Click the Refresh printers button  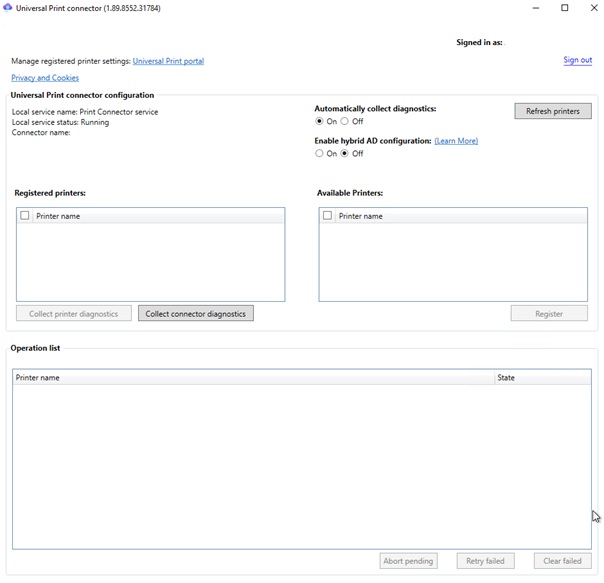[x=553, y=111]
